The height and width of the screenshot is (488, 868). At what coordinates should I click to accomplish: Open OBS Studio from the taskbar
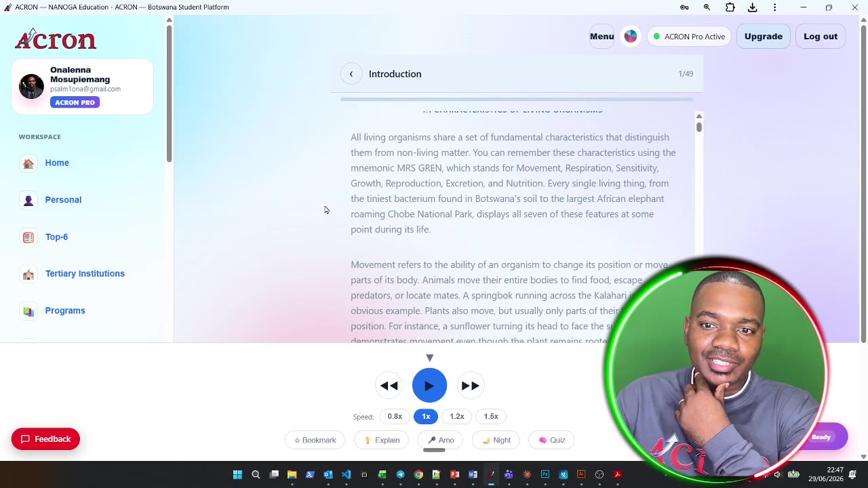(x=599, y=474)
